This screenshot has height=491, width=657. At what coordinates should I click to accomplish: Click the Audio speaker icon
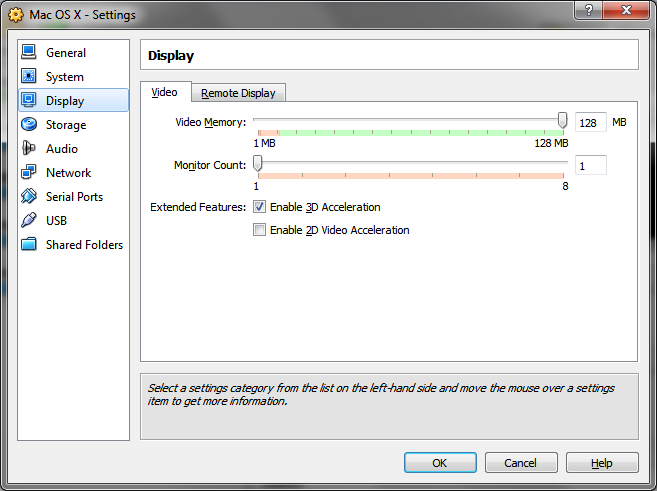[28, 148]
